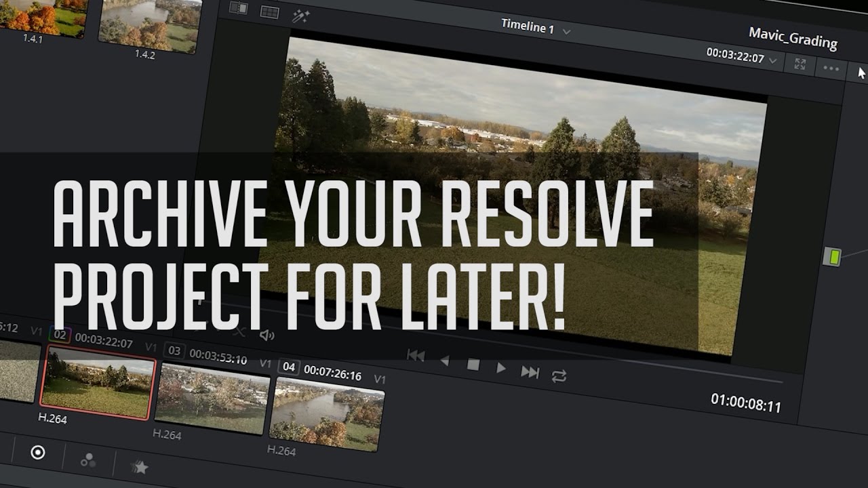This screenshot has height=488, width=868.
Task: Click the grid view icon in viewer toolbar
Action: tap(270, 12)
